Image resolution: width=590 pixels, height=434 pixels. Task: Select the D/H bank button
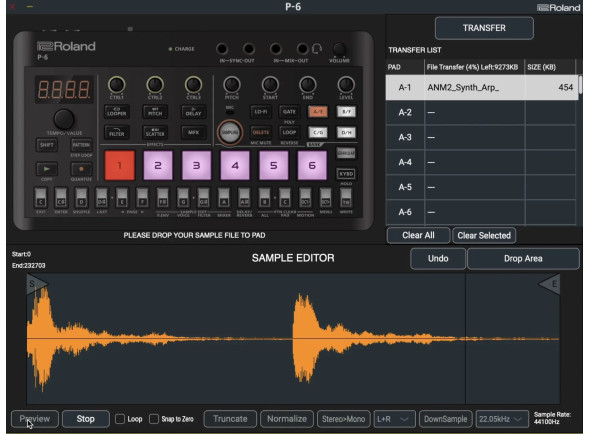coord(346,132)
